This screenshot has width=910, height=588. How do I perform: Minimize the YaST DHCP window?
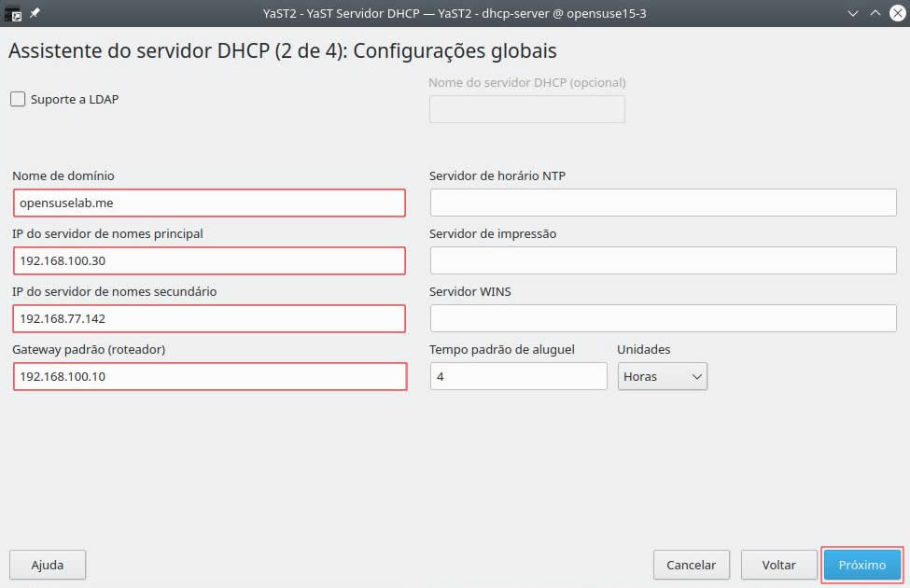click(x=853, y=13)
